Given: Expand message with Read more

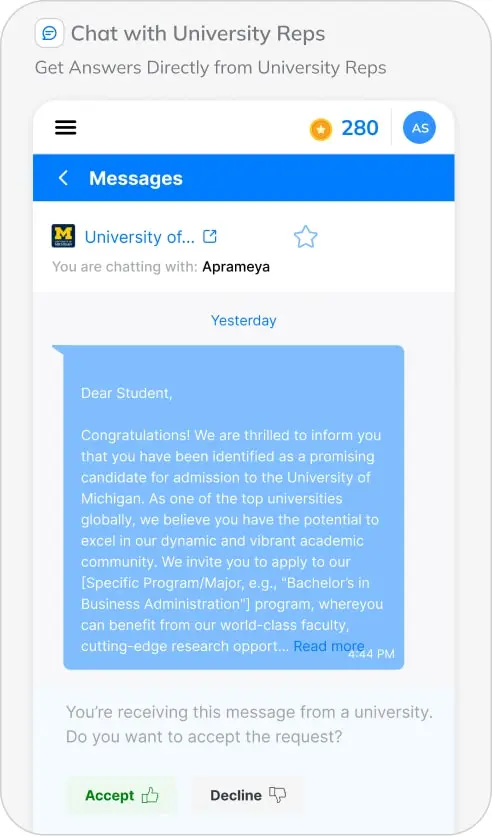Looking at the screenshot, I should tap(328, 646).
